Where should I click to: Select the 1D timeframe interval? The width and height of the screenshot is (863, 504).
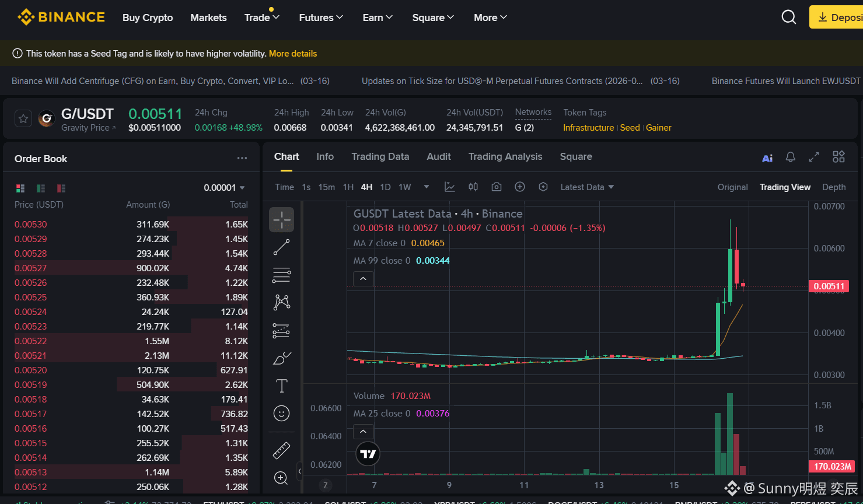pos(385,187)
